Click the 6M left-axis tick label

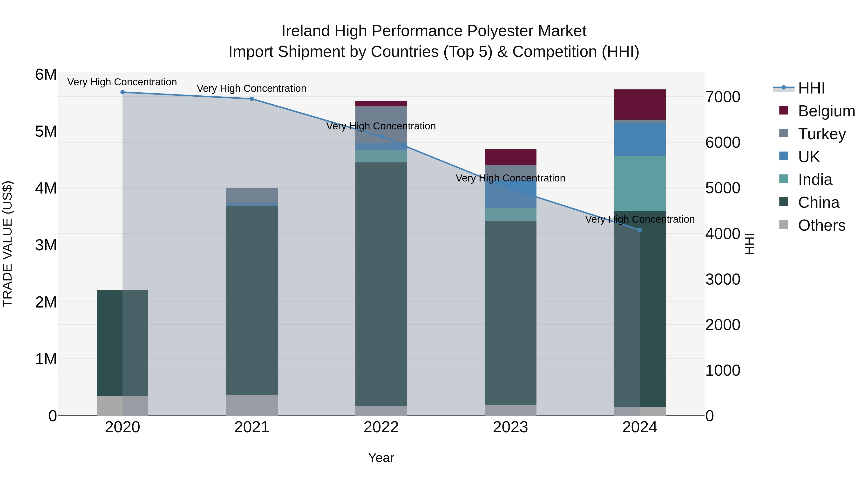[46, 74]
